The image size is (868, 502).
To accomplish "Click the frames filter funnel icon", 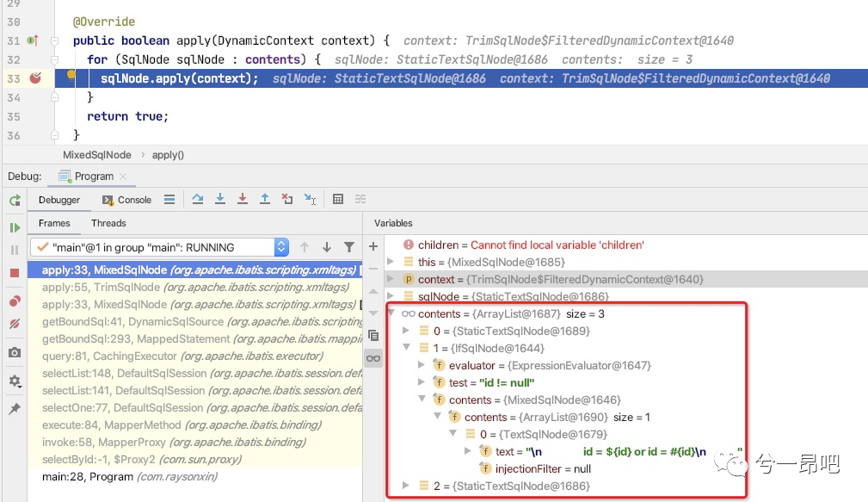I will pyautogui.click(x=349, y=247).
